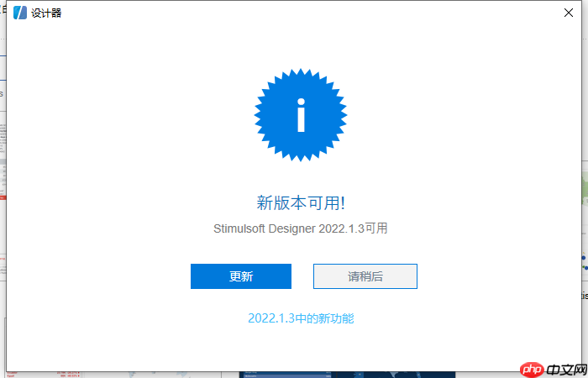Click the 设计器 title text

pyautogui.click(x=46, y=13)
